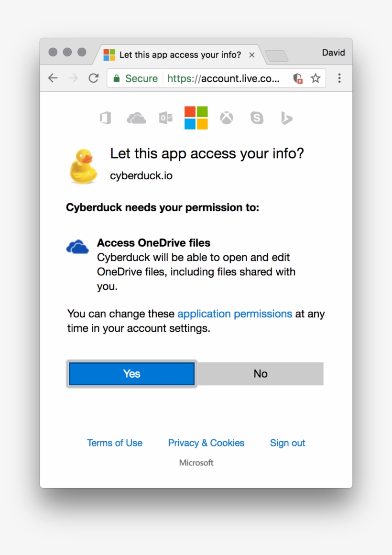Reload the page using the refresh icon
The image size is (392, 555).
94,78
